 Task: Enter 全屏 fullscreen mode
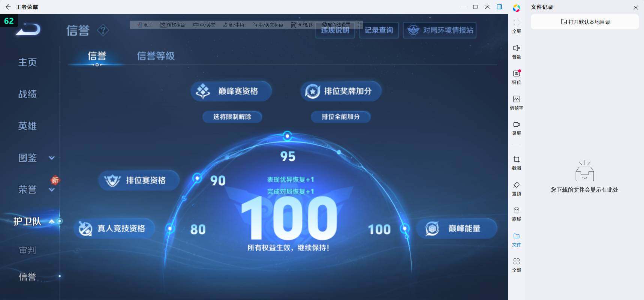pyautogui.click(x=517, y=26)
